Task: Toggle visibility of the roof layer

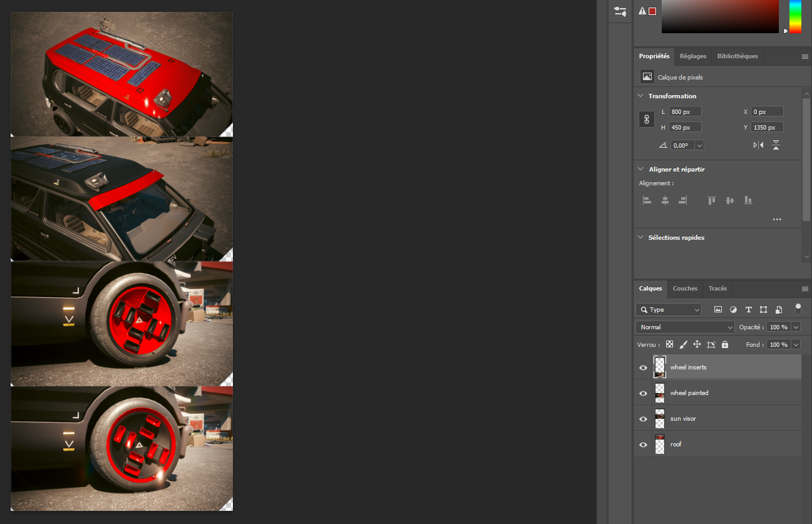Action: (643, 444)
